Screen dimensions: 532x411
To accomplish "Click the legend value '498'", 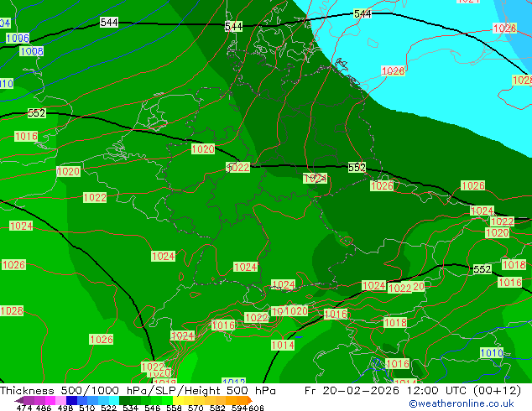I will (x=65, y=408).
